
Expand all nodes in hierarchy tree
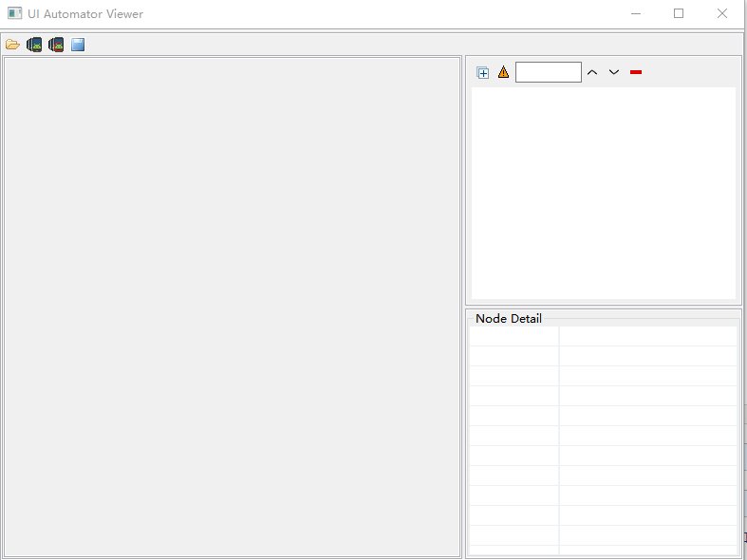pyautogui.click(x=482, y=72)
